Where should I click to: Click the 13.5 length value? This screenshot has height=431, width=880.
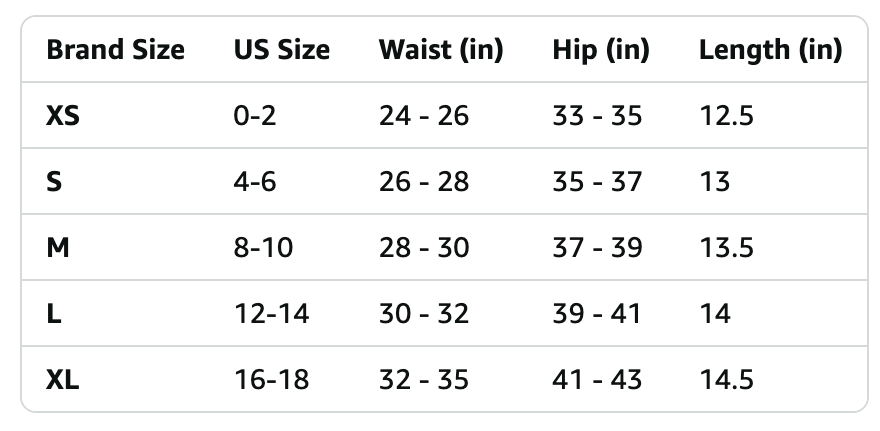pos(726,247)
